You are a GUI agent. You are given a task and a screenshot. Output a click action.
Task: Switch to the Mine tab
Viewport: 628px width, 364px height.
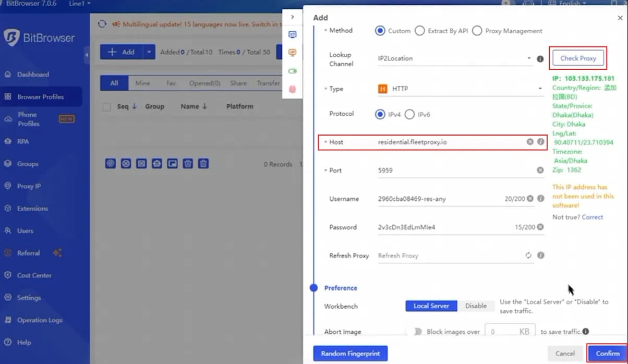tap(142, 83)
